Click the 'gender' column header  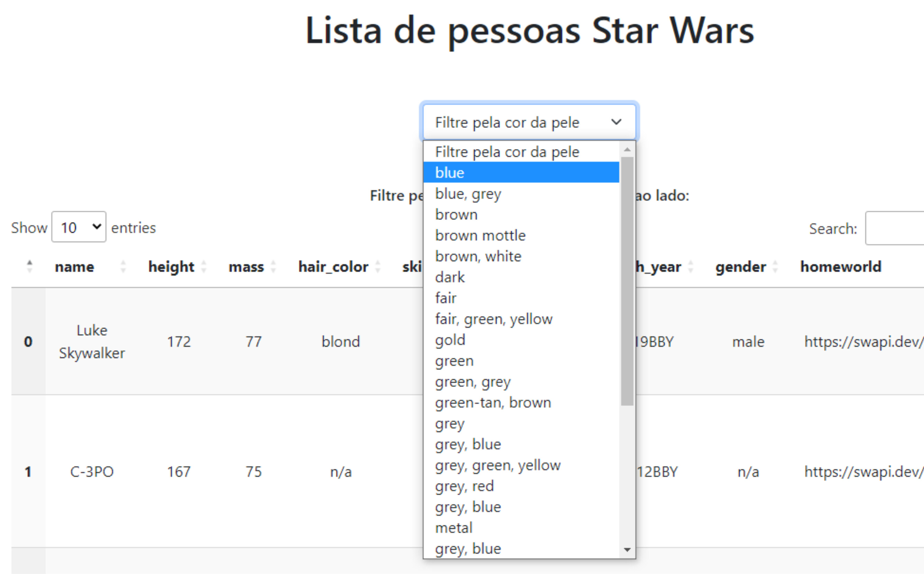[741, 267]
